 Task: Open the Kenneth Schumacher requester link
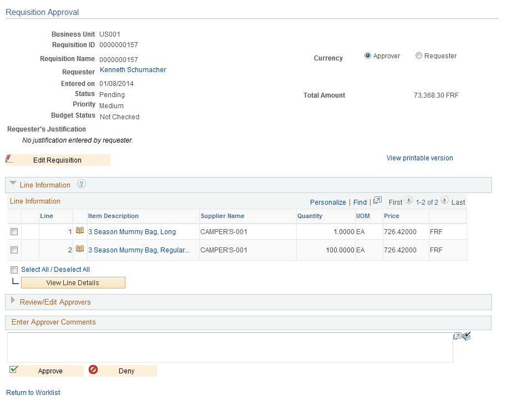(133, 69)
